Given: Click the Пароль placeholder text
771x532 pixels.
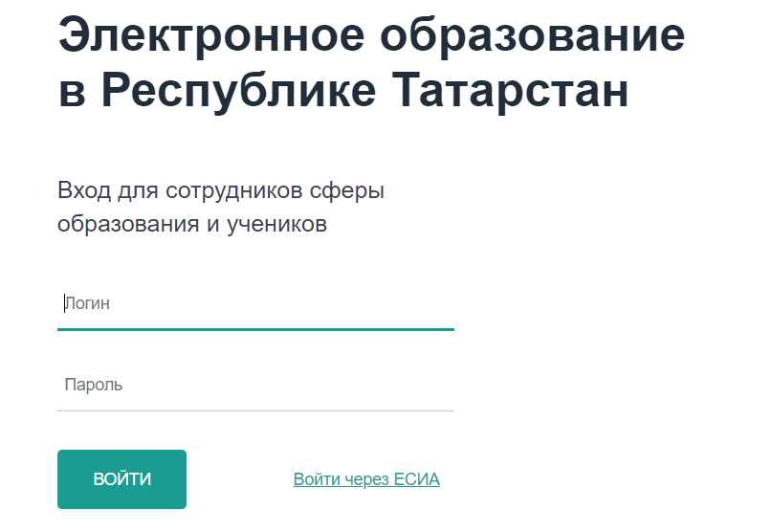Looking at the screenshot, I should [93, 386].
